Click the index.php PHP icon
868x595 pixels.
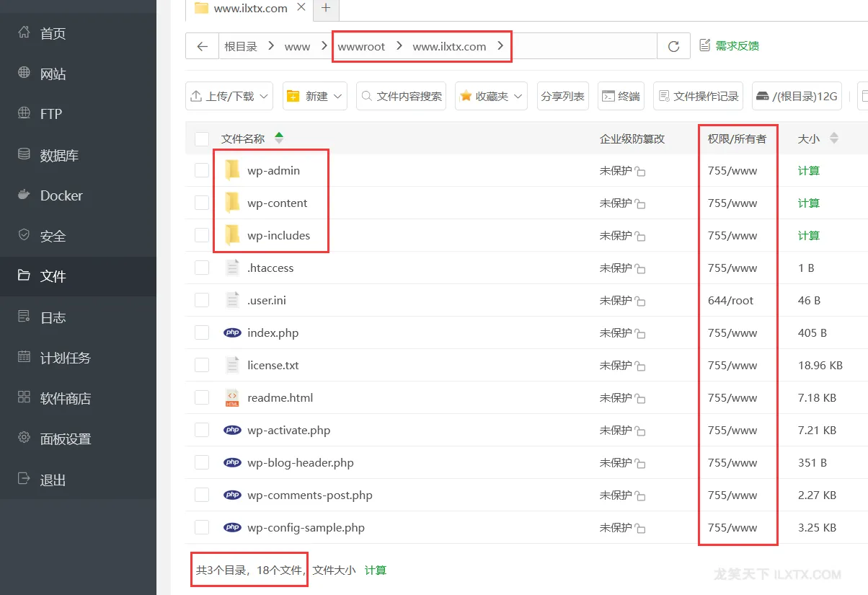point(232,332)
